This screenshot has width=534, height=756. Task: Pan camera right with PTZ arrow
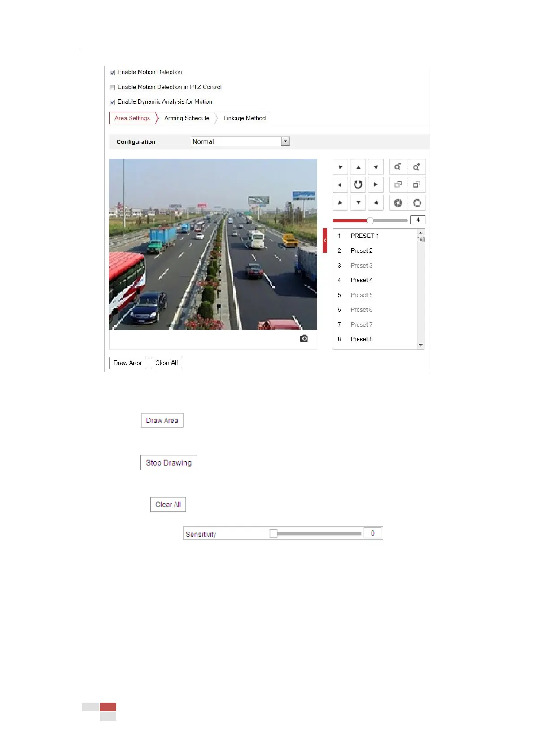point(376,185)
